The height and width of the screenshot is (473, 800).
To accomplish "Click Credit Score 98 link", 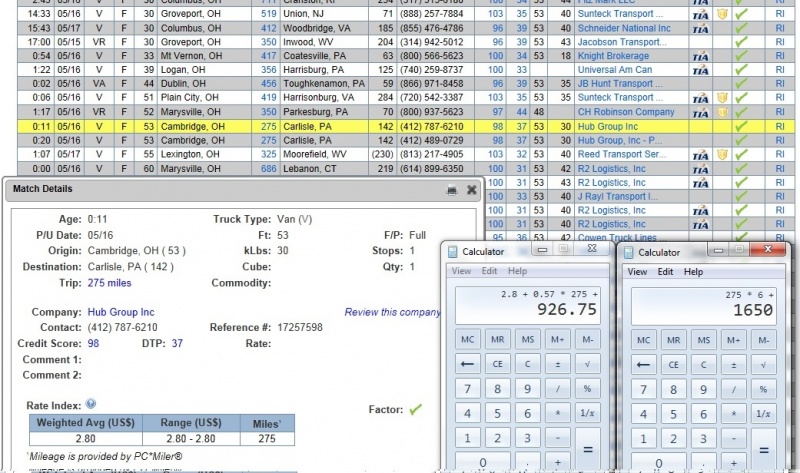I will click(x=93, y=343).
